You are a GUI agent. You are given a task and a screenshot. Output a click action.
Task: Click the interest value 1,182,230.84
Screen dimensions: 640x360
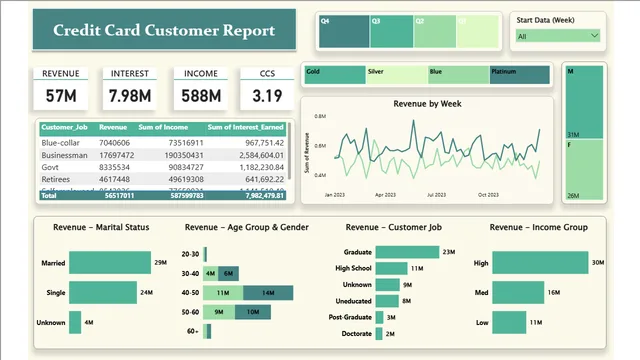[x=261, y=167]
